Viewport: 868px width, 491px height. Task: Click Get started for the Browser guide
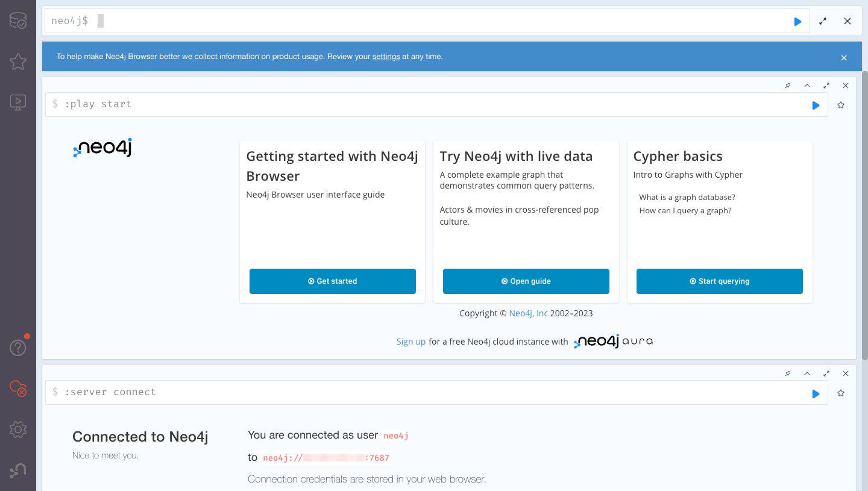coord(332,281)
